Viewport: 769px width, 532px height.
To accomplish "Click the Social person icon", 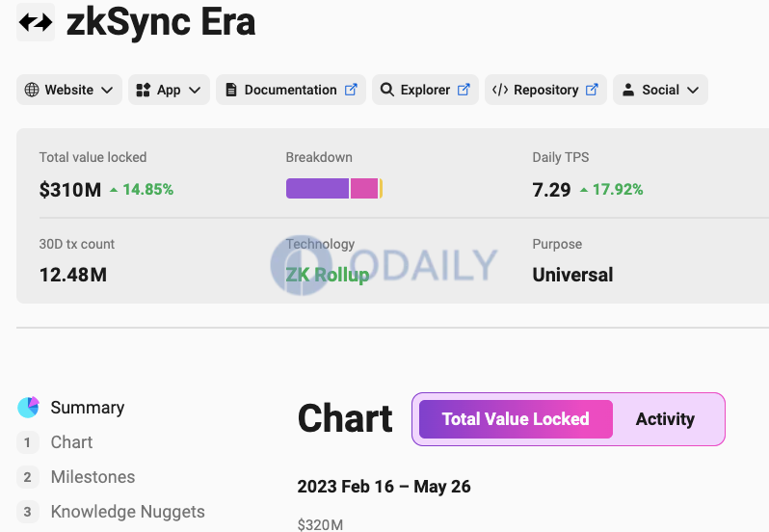I will click(x=628, y=90).
